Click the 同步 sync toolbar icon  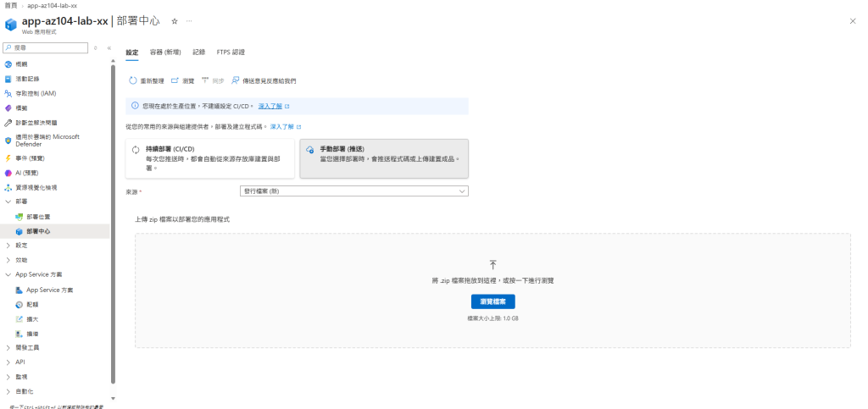pos(205,80)
